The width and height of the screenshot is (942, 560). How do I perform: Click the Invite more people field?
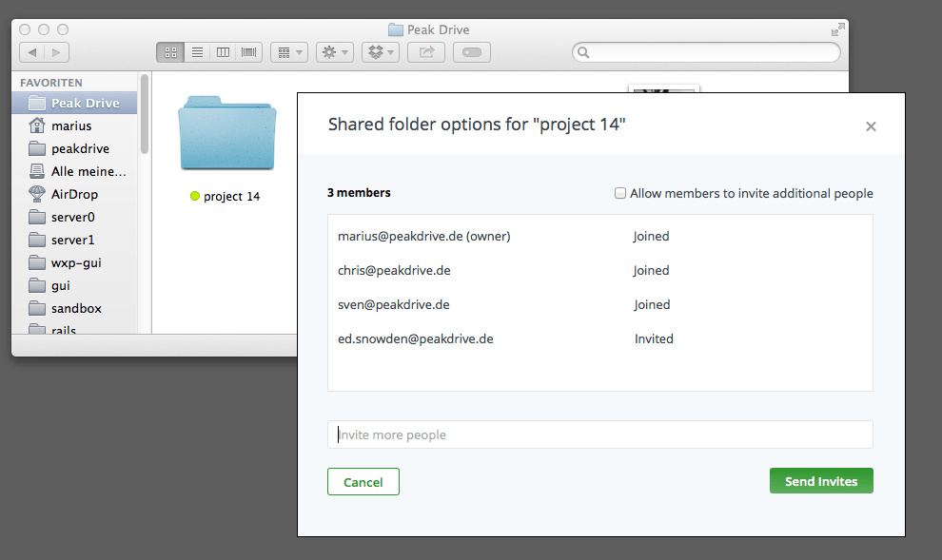[x=599, y=434]
